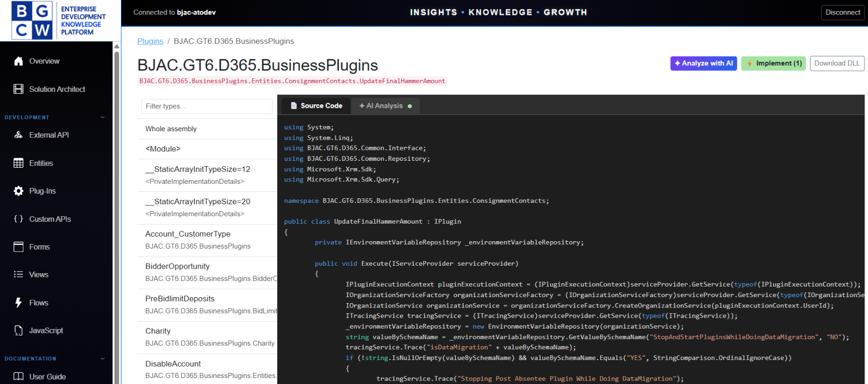Click the AI Analysis sparkle icon
The height and width of the screenshot is (384, 868).
point(362,106)
